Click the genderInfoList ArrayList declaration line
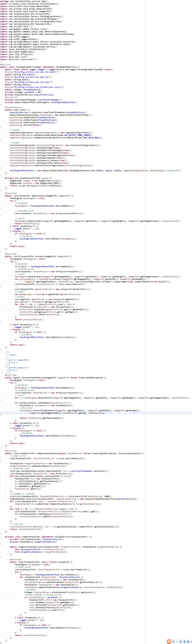 tap(53, 289)
